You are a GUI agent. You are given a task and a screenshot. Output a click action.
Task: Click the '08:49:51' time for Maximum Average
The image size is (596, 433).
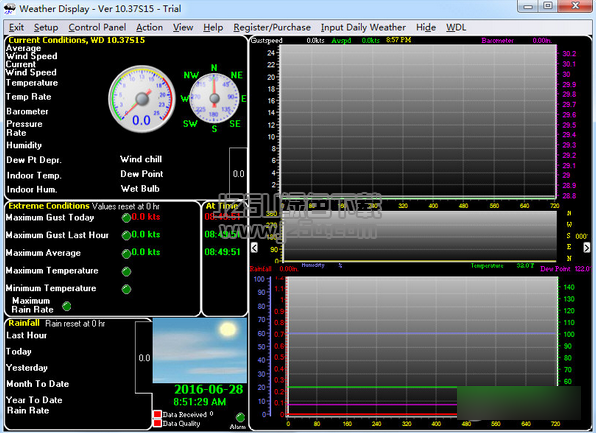[223, 252]
